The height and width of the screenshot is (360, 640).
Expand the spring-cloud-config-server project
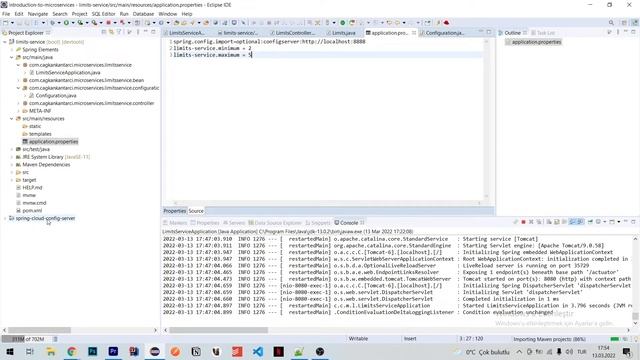(5, 218)
